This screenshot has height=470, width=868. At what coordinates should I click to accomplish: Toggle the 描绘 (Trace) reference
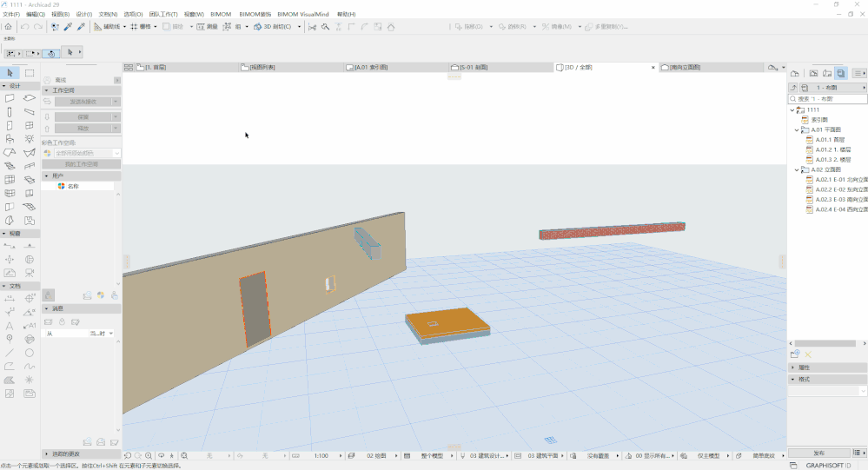click(173, 27)
